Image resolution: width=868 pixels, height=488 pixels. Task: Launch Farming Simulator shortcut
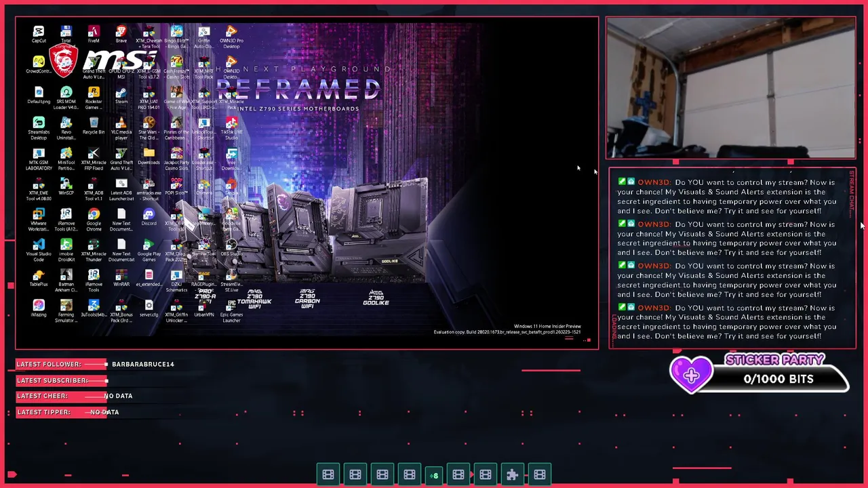pos(66,312)
